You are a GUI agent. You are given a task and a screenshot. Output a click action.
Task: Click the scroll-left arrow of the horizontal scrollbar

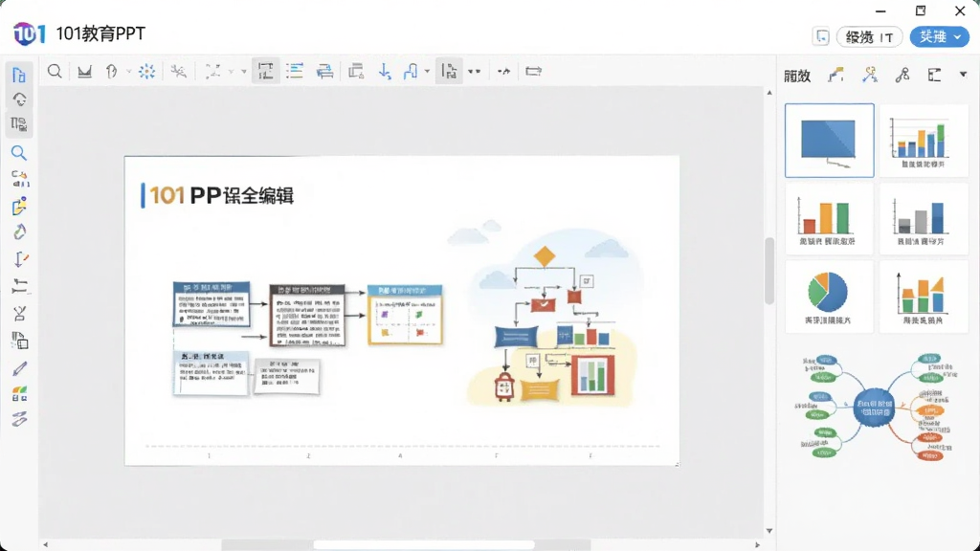[x=46, y=544]
